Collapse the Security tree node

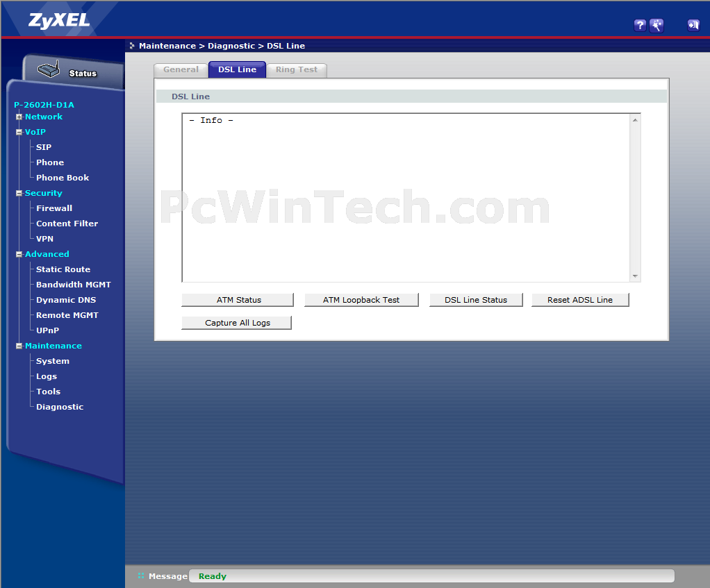19,193
